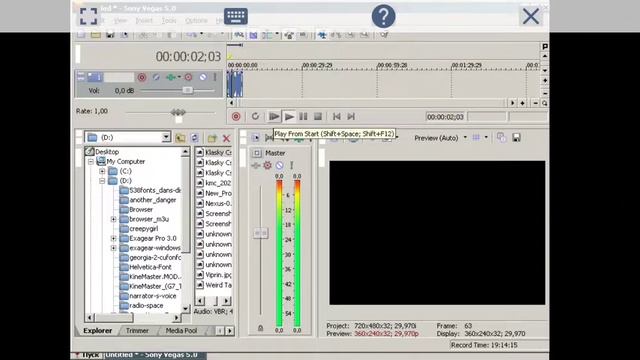This screenshot has width=640, height=360.
Task: Open the preview grid overlay dropdown arrow
Action: 486,138
